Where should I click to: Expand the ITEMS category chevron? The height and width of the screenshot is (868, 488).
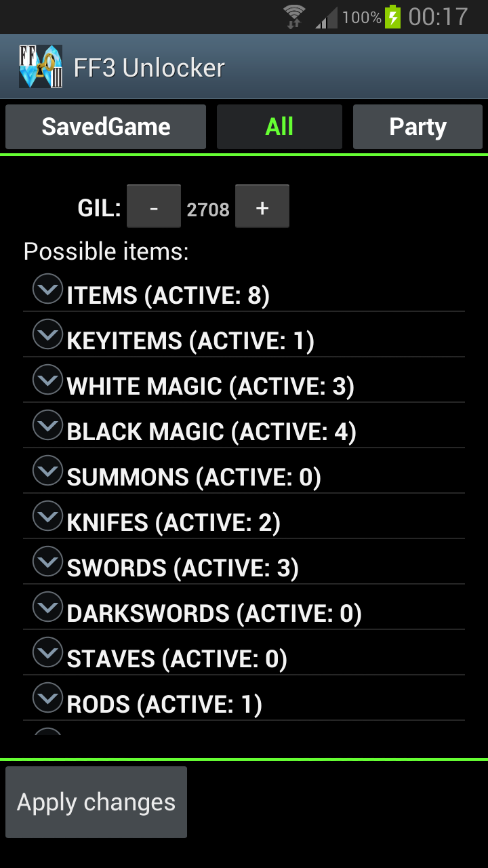point(48,289)
